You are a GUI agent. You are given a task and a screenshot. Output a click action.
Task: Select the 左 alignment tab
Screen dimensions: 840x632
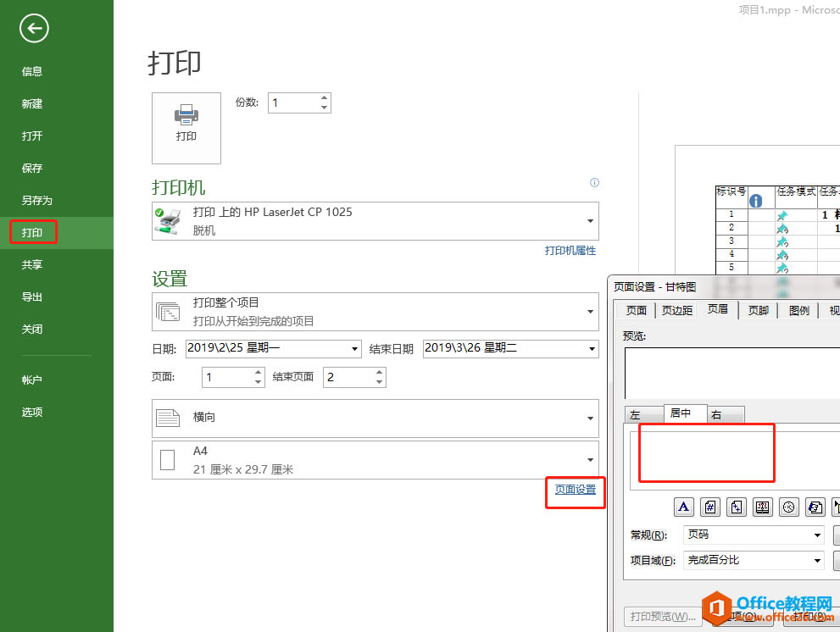(x=644, y=415)
